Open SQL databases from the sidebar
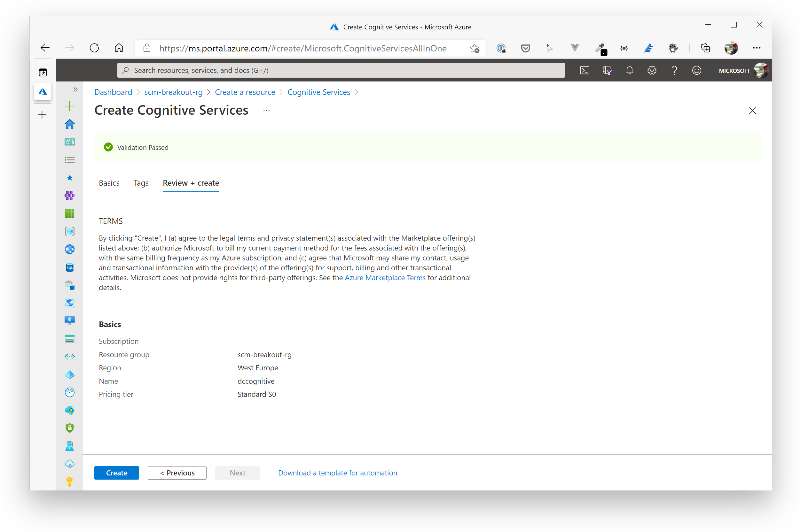 click(70, 267)
